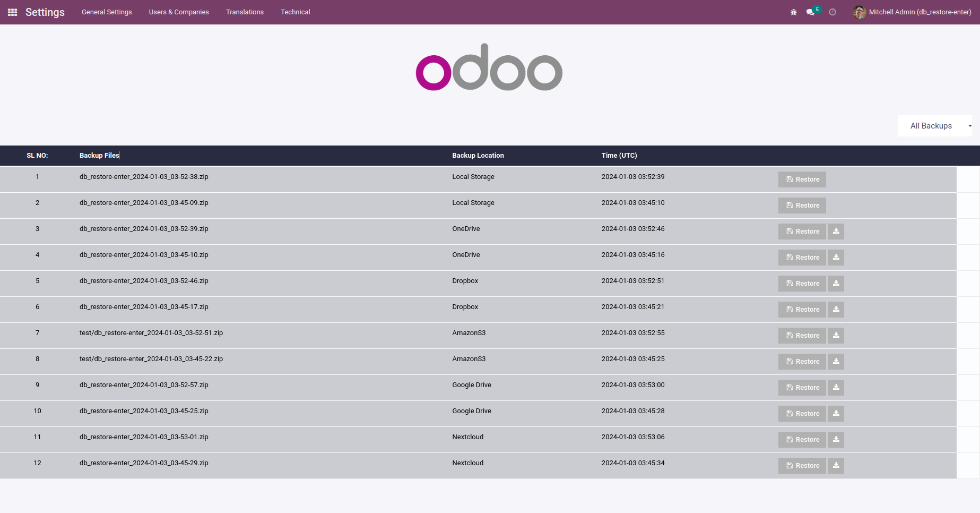Download the 03-52-39 OneDrive backup

pyautogui.click(x=836, y=232)
